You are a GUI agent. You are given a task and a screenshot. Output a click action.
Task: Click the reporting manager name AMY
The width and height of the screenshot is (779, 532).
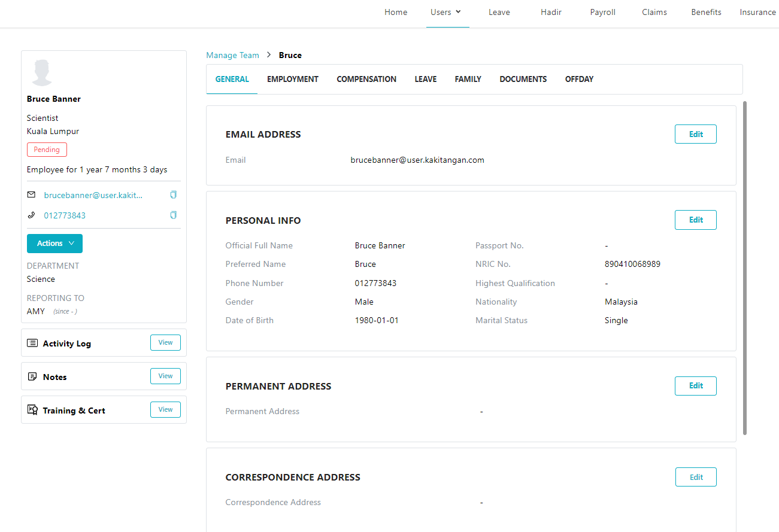36,311
